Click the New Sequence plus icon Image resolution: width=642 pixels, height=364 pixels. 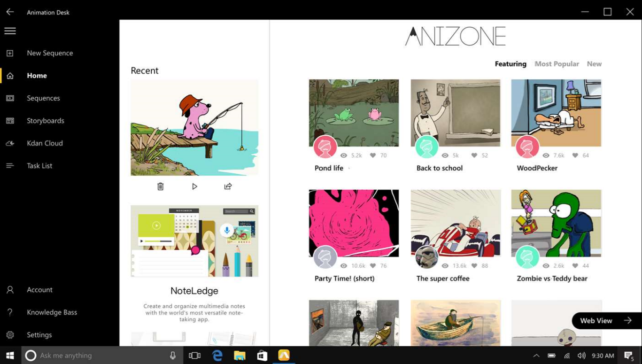(10, 53)
